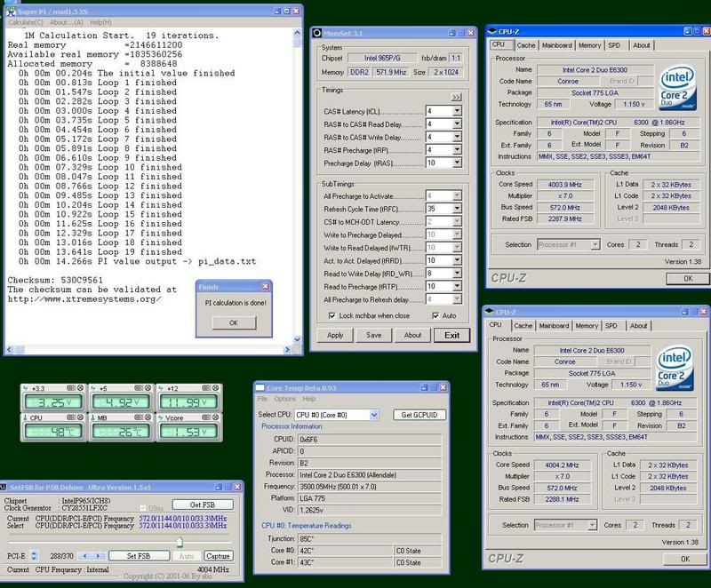Close the Vcore sensor widget
This screenshot has width=711, height=588.
(215, 417)
